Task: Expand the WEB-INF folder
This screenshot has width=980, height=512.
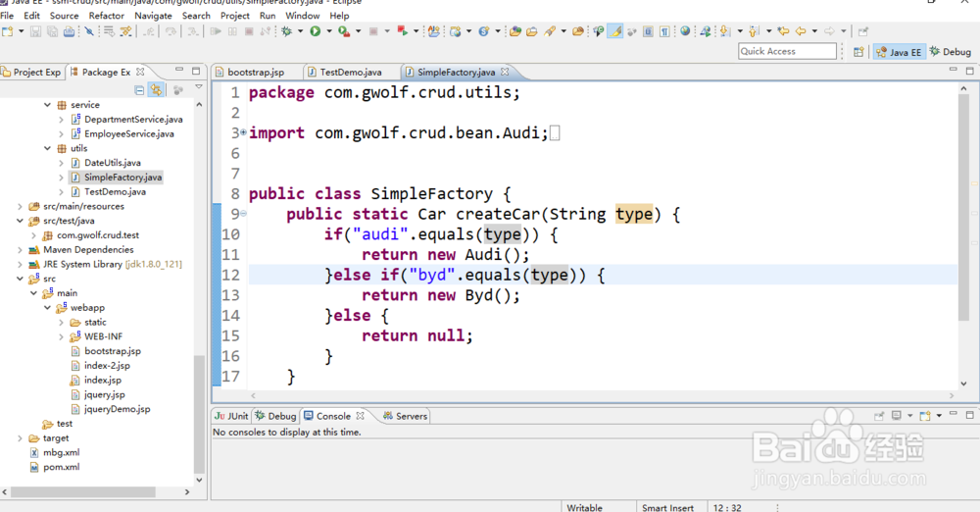Action: pos(61,336)
